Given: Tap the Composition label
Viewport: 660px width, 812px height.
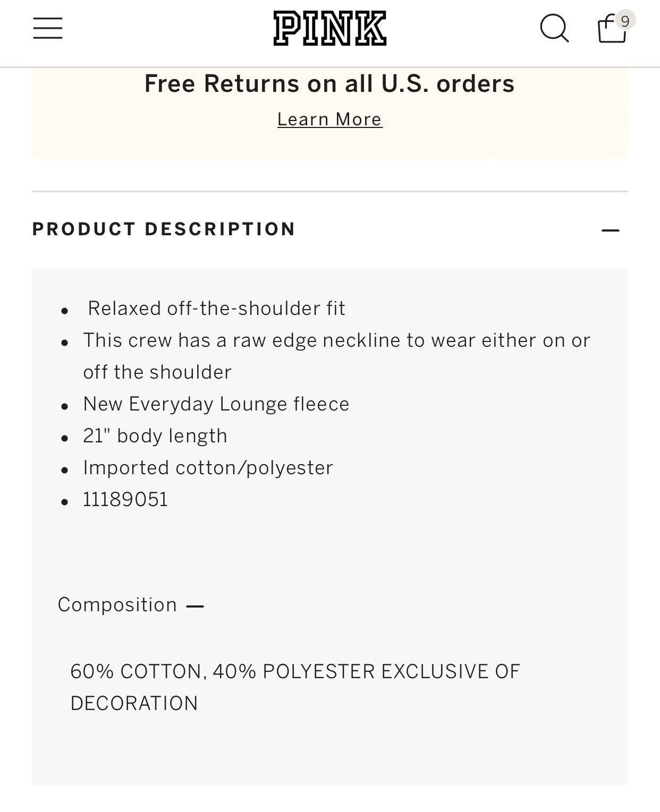Looking at the screenshot, I should (x=117, y=605).
